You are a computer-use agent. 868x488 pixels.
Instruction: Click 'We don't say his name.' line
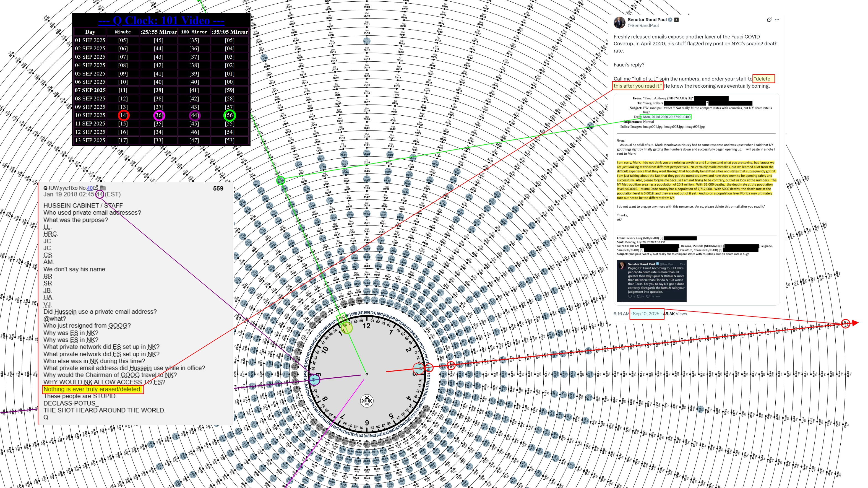click(x=75, y=269)
